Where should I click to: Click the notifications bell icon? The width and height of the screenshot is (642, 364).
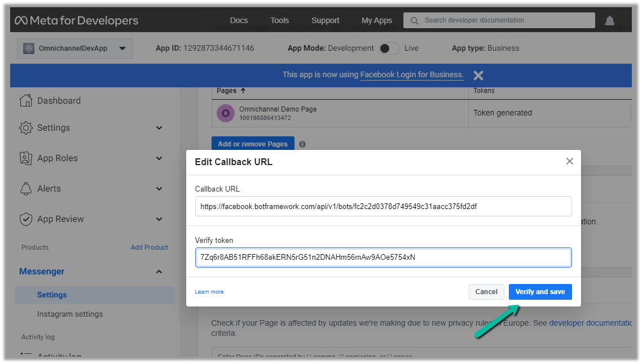click(x=609, y=21)
